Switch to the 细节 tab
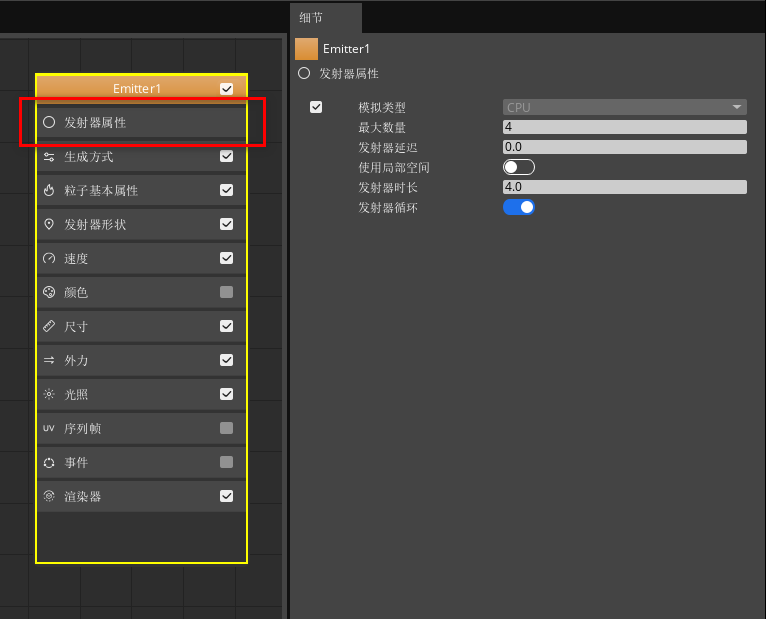Image resolution: width=766 pixels, height=619 pixels. coord(326,18)
